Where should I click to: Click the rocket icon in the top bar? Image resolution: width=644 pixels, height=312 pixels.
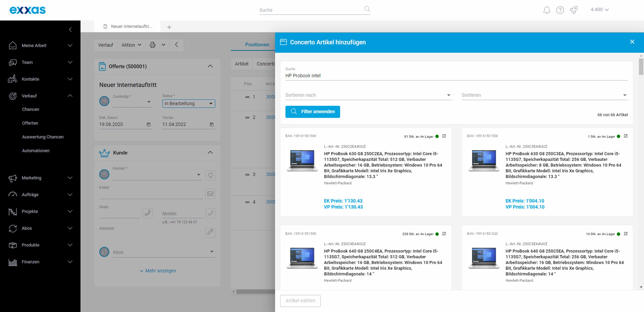(x=574, y=10)
